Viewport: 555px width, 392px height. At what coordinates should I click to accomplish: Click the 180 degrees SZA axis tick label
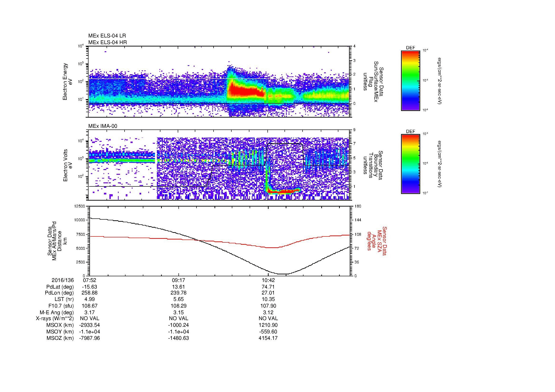(358, 206)
